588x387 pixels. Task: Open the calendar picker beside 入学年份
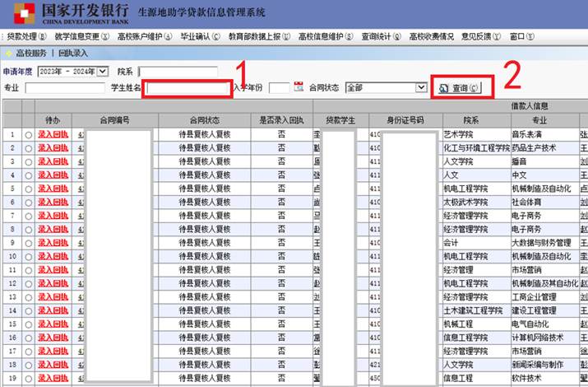click(299, 87)
